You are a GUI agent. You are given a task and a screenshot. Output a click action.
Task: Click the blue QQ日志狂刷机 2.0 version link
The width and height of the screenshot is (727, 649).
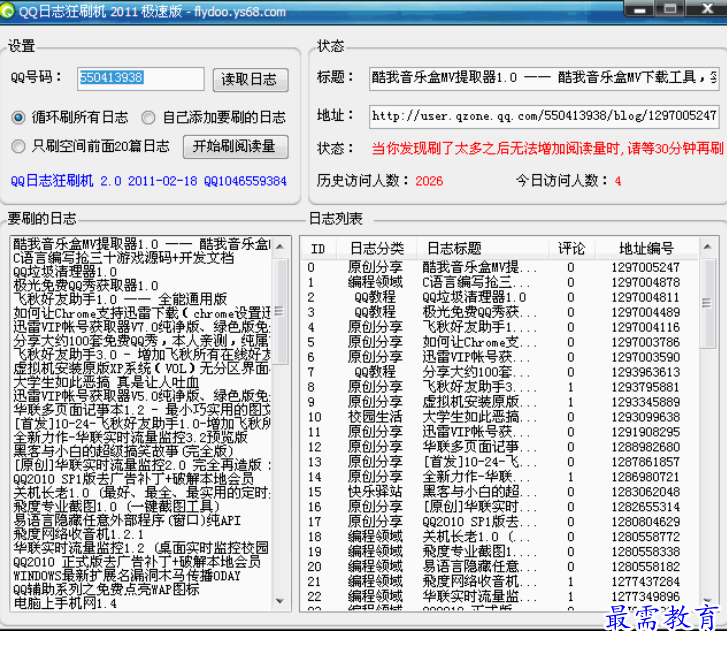148,181
